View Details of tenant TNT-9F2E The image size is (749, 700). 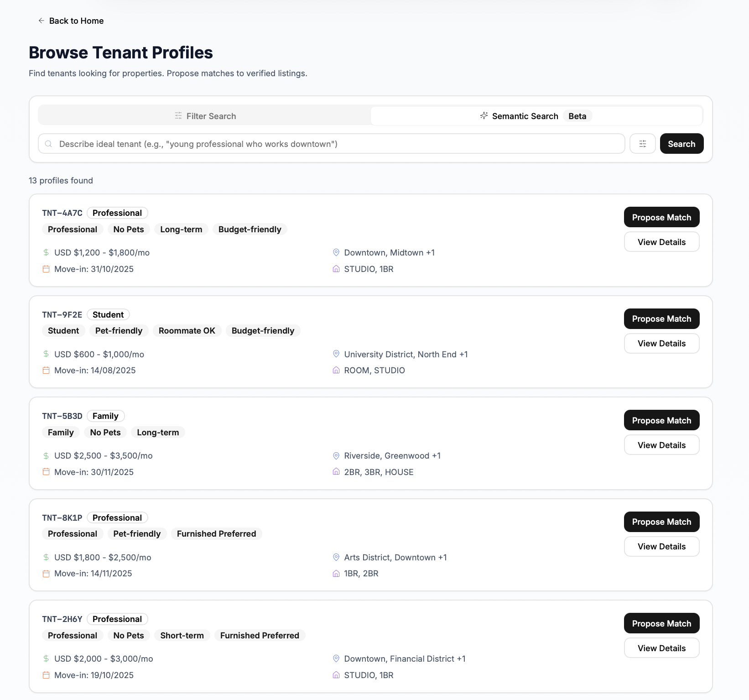coord(661,344)
